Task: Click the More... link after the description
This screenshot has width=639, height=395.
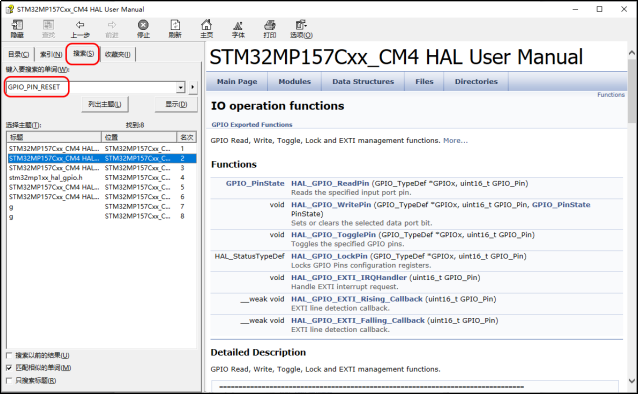Action: (x=455, y=141)
